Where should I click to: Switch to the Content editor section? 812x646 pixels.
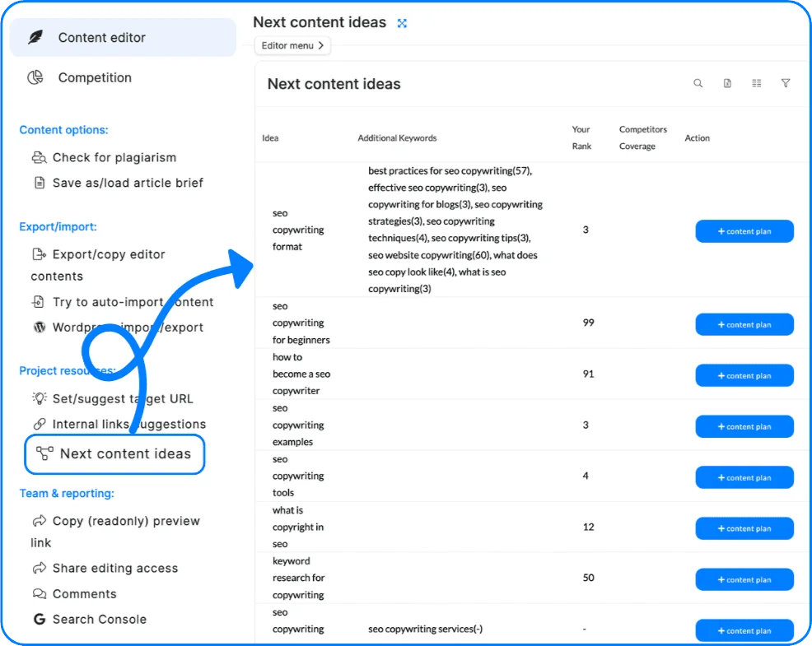pos(102,36)
